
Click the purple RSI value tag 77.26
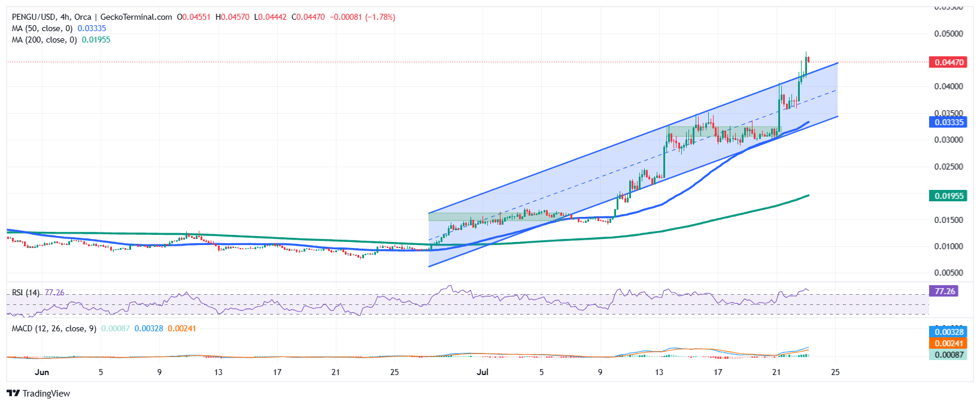(943, 291)
